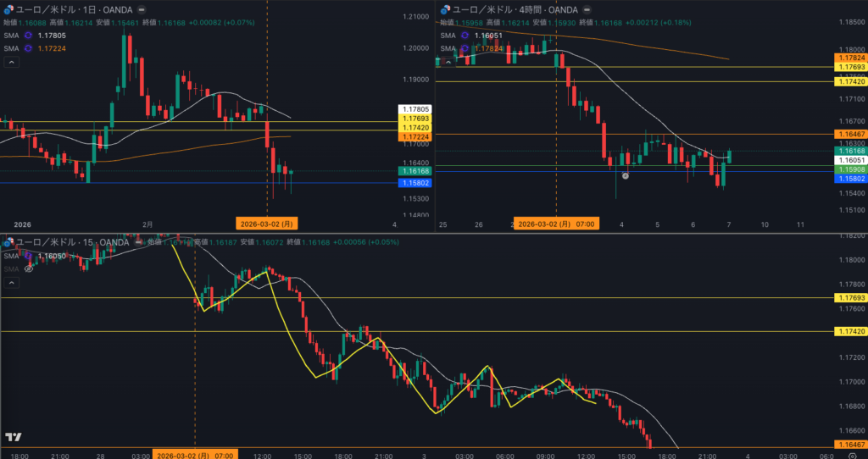Image resolution: width=868 pixels, height=459 pixels.
Task: Click the circular event marker on 4-hour chart
Action: 625,176
